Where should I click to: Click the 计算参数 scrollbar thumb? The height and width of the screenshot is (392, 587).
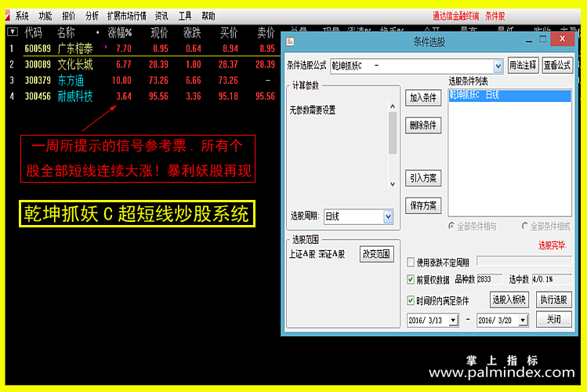pos(393,133)
